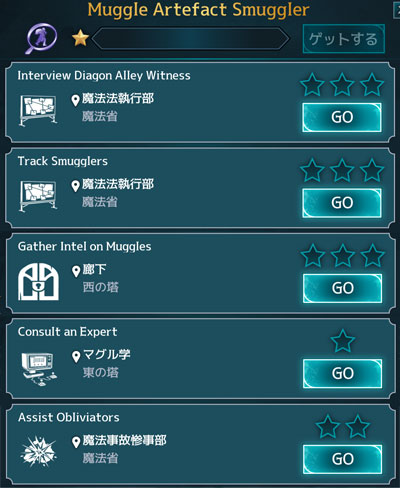Click the computer icon for Consult an Expert

39,369
